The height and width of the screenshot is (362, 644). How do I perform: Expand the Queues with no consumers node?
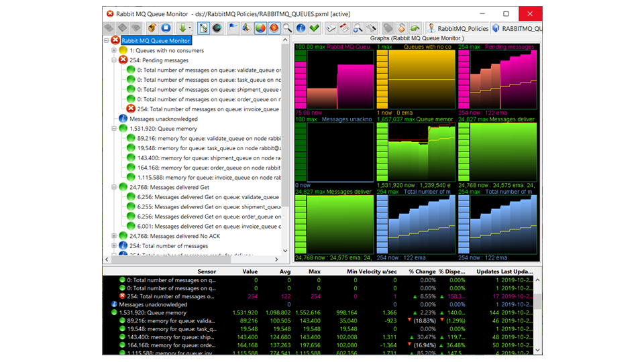pyautogui.click(x=114, y=50)
